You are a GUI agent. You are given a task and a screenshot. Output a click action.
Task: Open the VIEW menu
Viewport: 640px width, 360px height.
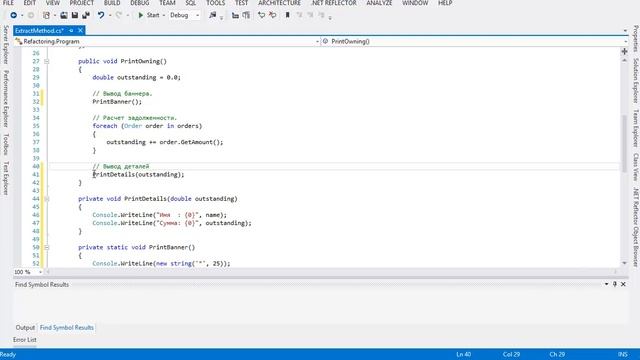[53, 3]
